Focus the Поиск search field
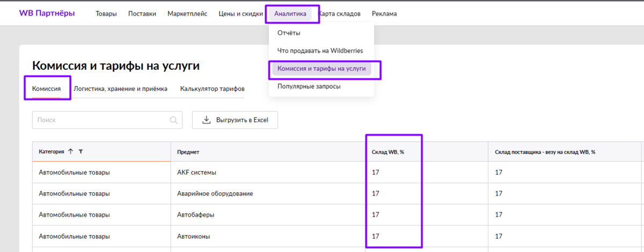 coord(107,120)
